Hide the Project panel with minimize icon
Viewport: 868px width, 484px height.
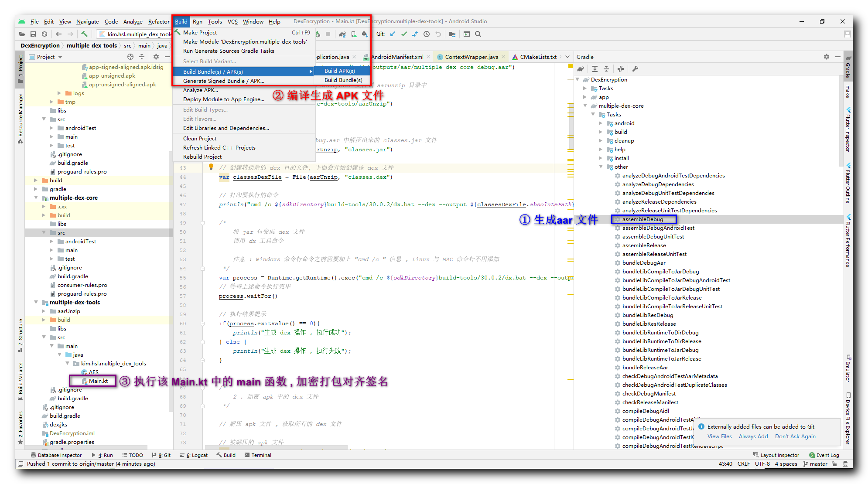tap(167, 57)
